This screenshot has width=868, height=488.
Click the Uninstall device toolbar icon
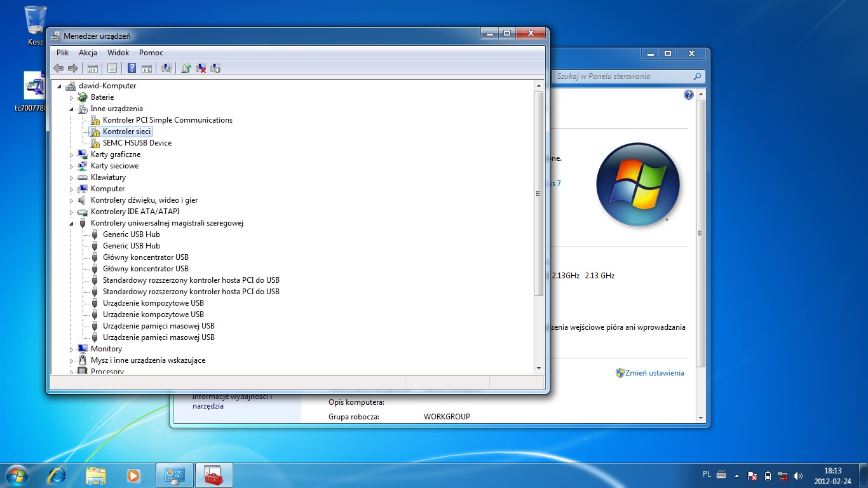(201, 68)
